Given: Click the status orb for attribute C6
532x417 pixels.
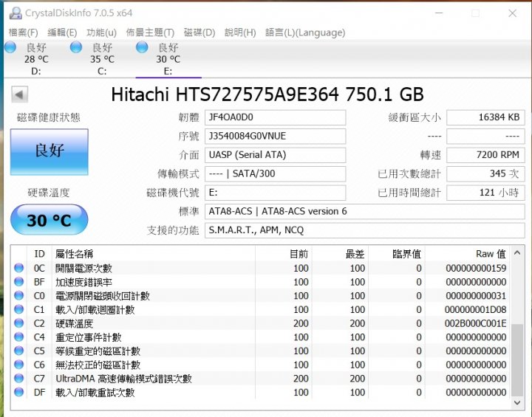Looking at the screenshot, I should point(19,365).
